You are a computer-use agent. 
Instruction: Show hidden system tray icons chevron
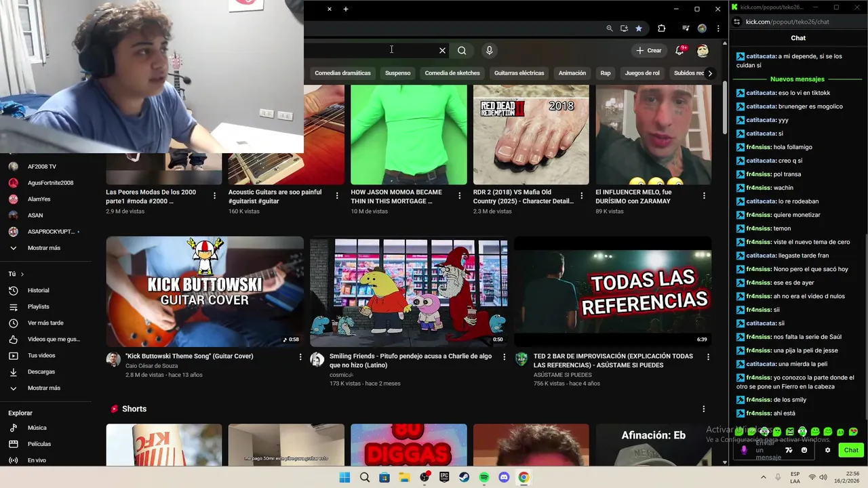click(x=765, y=477)
